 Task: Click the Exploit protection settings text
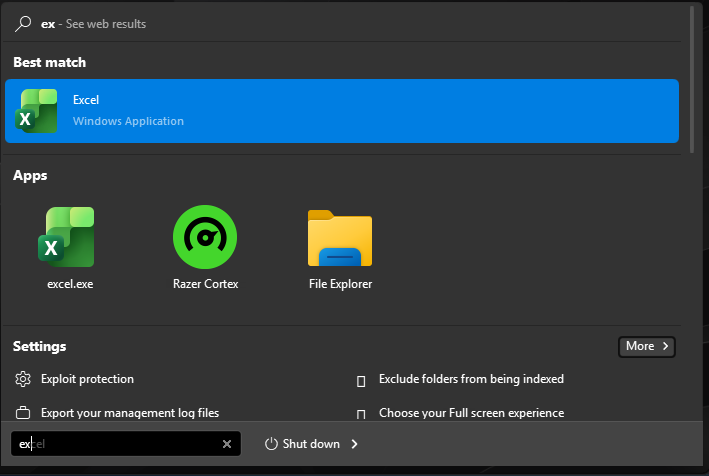click(87, 379)
